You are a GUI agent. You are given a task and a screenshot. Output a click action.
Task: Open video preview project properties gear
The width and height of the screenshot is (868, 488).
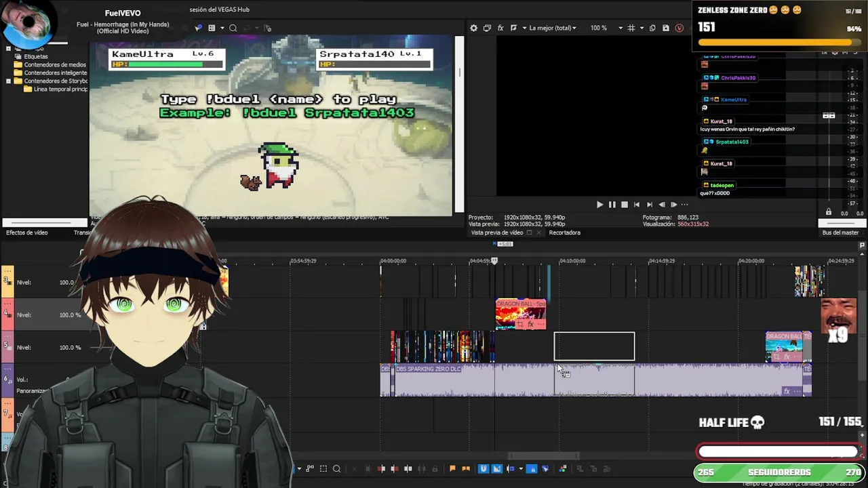473,28
